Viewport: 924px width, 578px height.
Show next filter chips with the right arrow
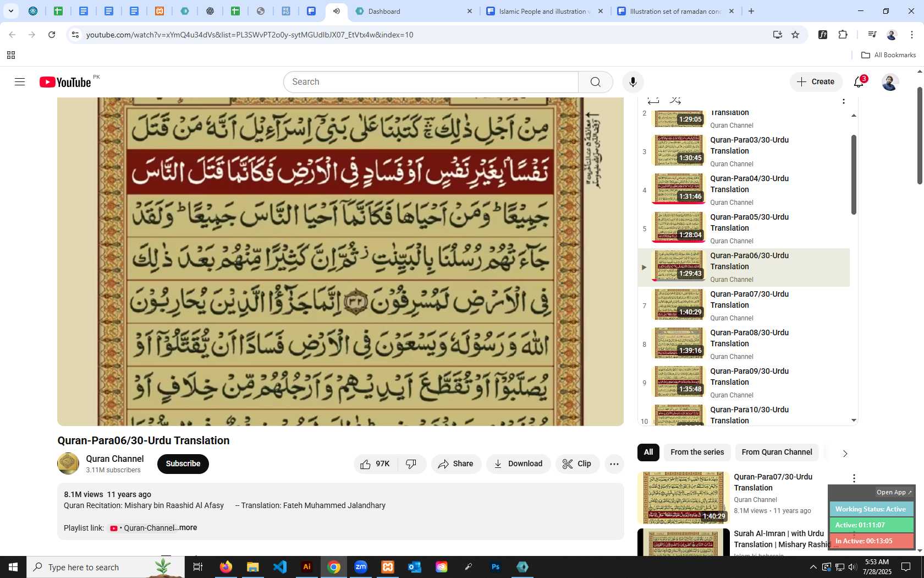(x=845, y=453)
